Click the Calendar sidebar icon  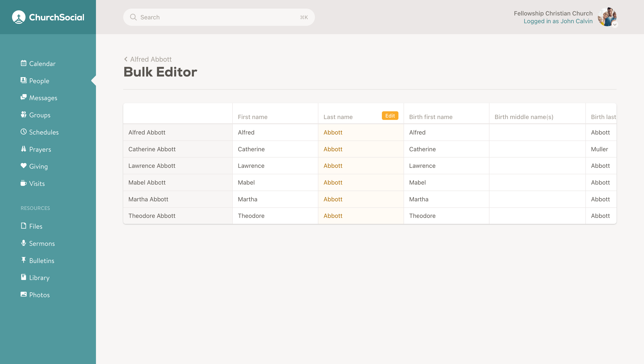(x=23, y=63)
